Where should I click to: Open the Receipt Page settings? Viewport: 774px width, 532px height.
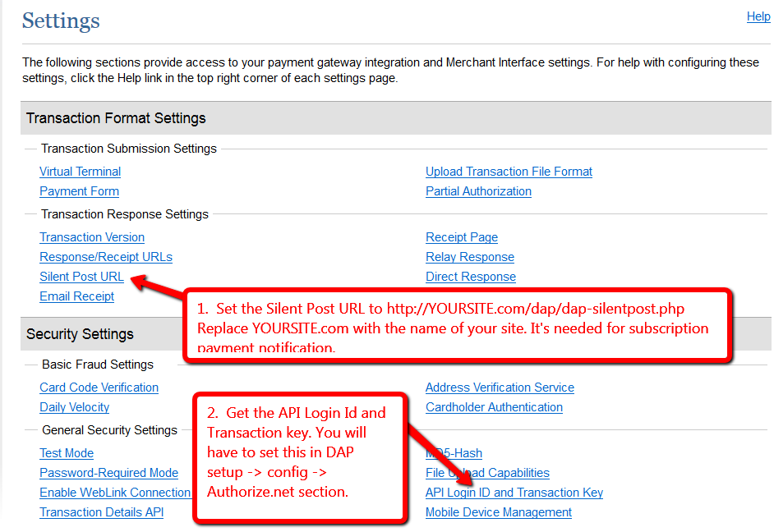tap(461, 237)
